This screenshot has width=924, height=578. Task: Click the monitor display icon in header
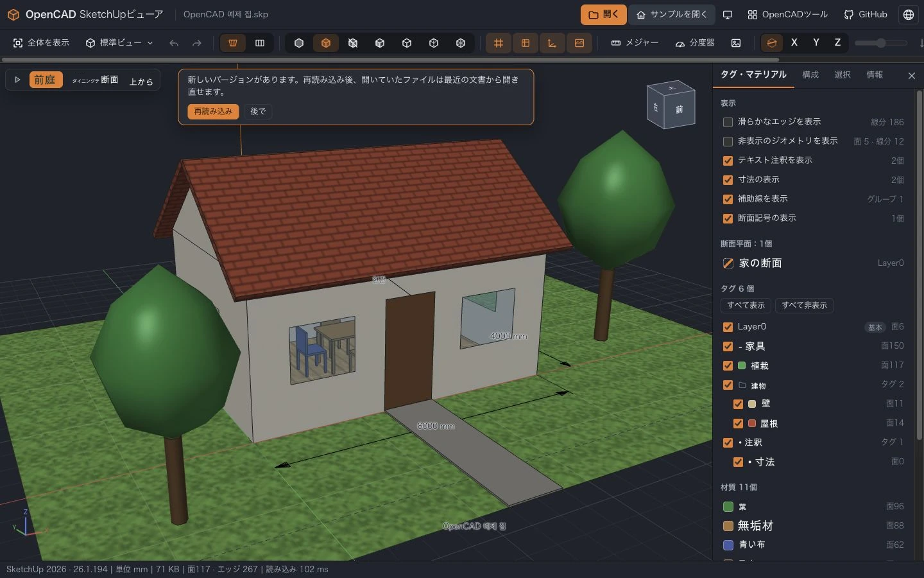coord(728,15)
